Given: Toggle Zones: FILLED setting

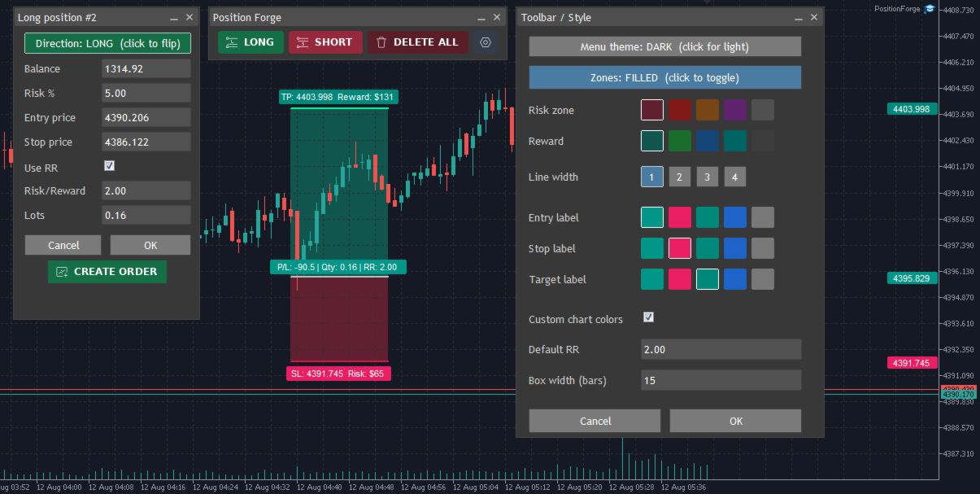Looking at the screenshot, I should (664, 77).
